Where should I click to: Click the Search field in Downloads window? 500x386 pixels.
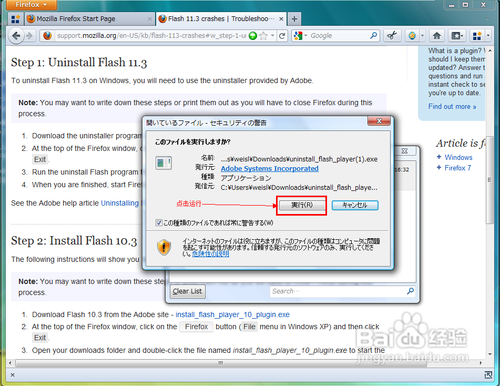(338, 291)
